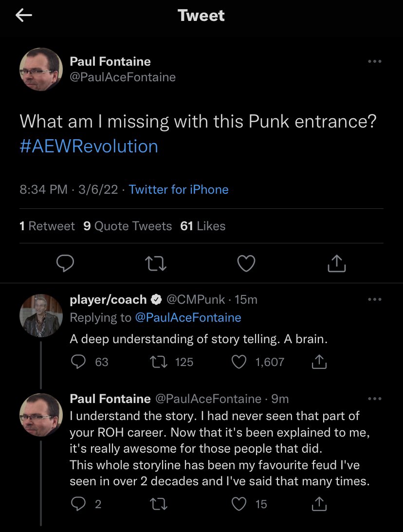Reply to Paul Fontaine's main tweet
This screenshot has height=532, width=403.
coord(65,263)
